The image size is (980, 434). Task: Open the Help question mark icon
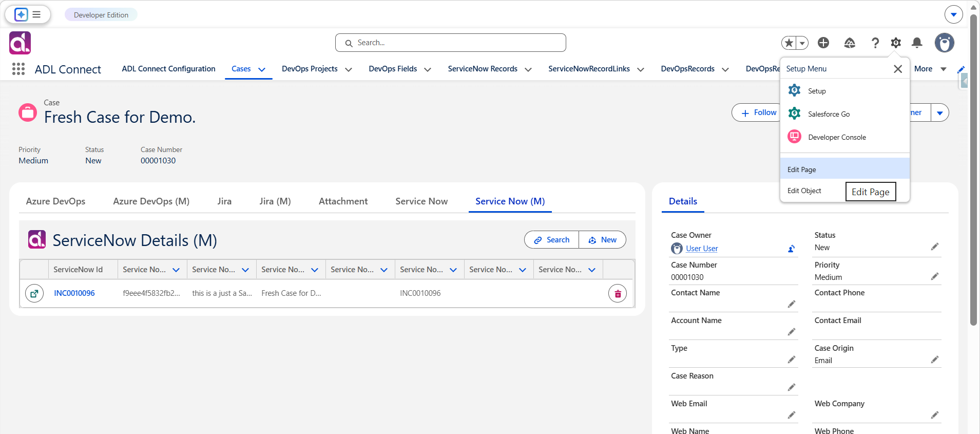click(x=875, y=43)
